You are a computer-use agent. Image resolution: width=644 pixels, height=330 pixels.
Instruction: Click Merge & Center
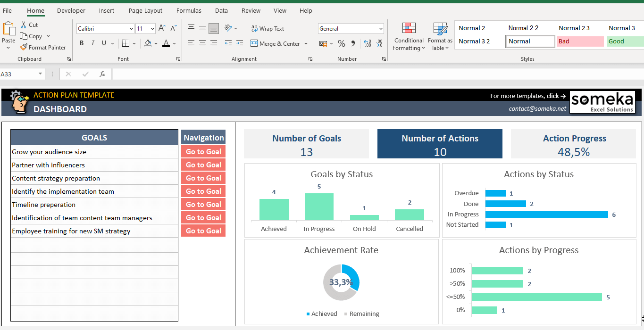point(276,43)
